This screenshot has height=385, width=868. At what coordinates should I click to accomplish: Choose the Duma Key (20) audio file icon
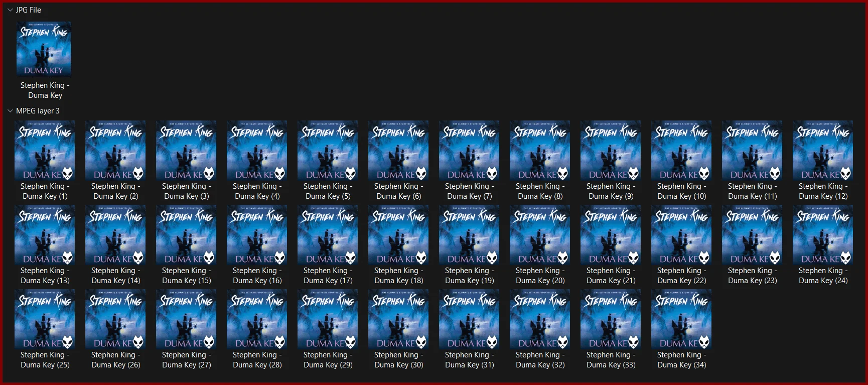(x=540, y=235)
